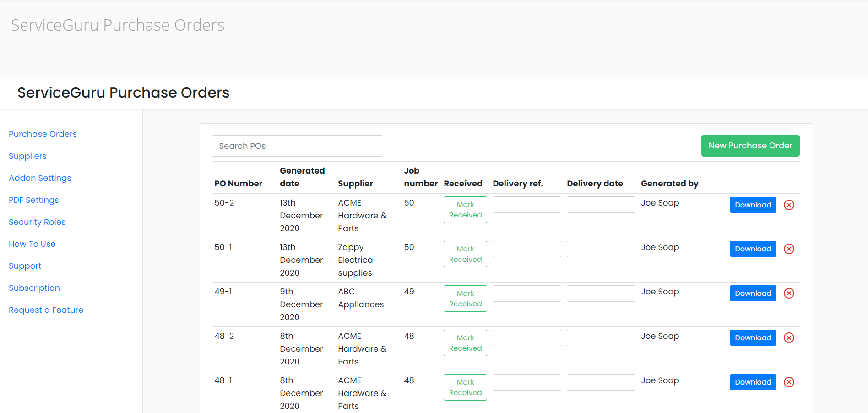Screen dimensions: 868x413
Task: Mark PO 49-1 as received
Action: (465, 299)
